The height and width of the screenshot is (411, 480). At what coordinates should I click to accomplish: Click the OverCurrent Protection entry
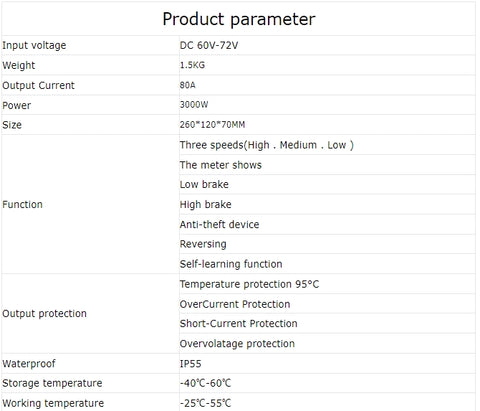click(235, 304)
